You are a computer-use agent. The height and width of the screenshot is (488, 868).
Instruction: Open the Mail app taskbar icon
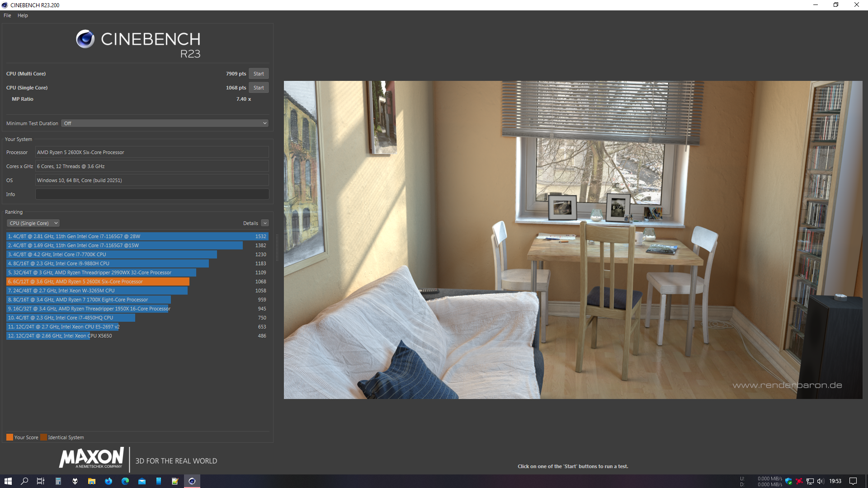click(x=142, y=481)
